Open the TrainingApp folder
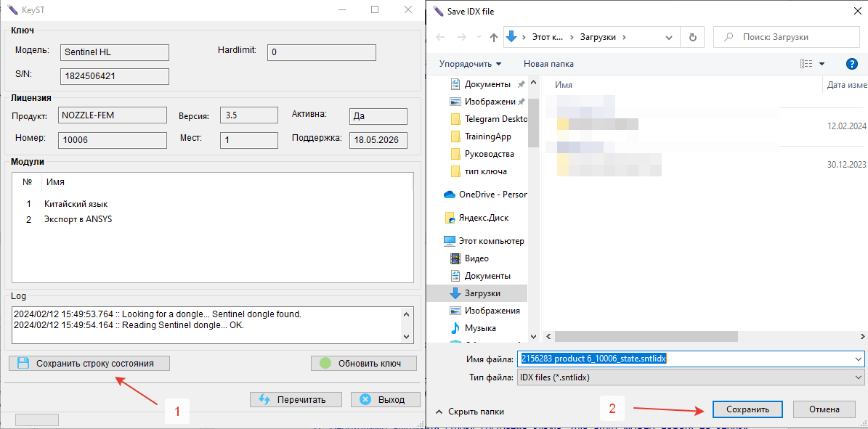Screen dimensions: 868x429 482,136
